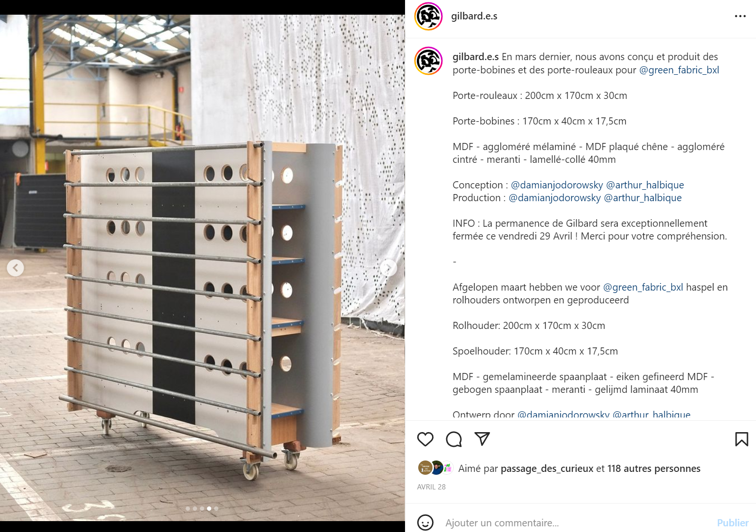
Task: Save post with bookmark icon
Action: [x=741, y=439]
